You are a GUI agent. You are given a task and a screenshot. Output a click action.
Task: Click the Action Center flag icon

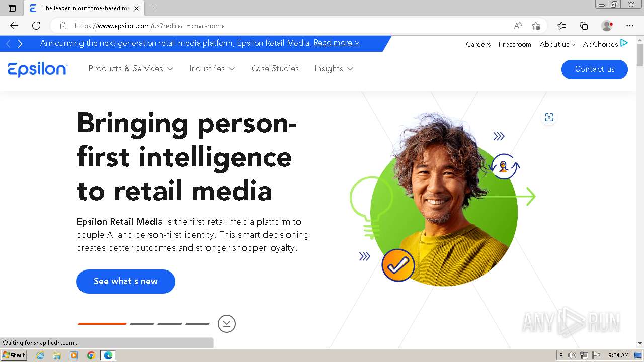point(596,355)
